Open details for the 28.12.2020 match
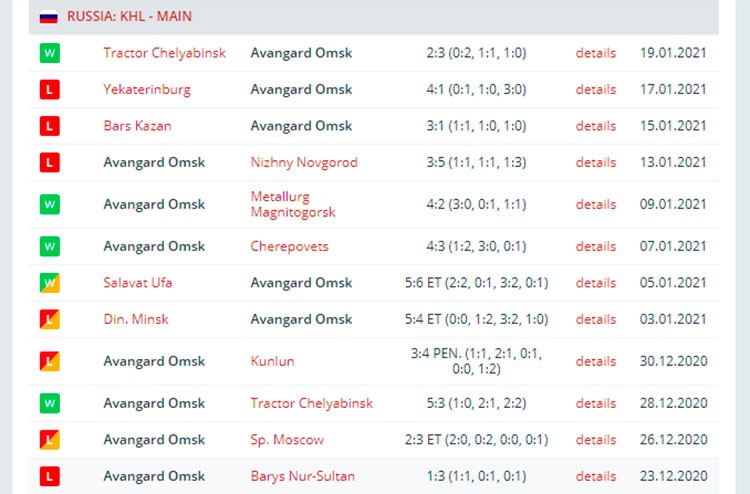Screen dimensions: 750x494 (596, 404)
